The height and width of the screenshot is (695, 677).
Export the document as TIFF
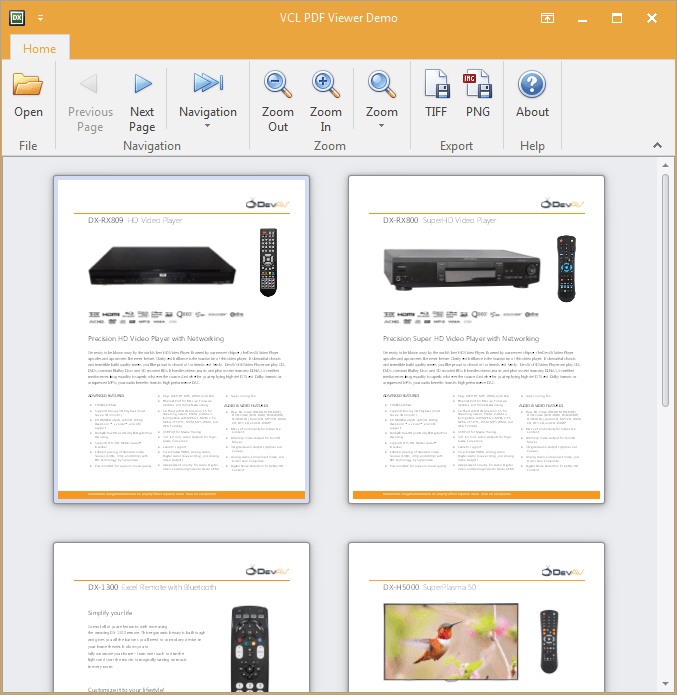point(436,95)
